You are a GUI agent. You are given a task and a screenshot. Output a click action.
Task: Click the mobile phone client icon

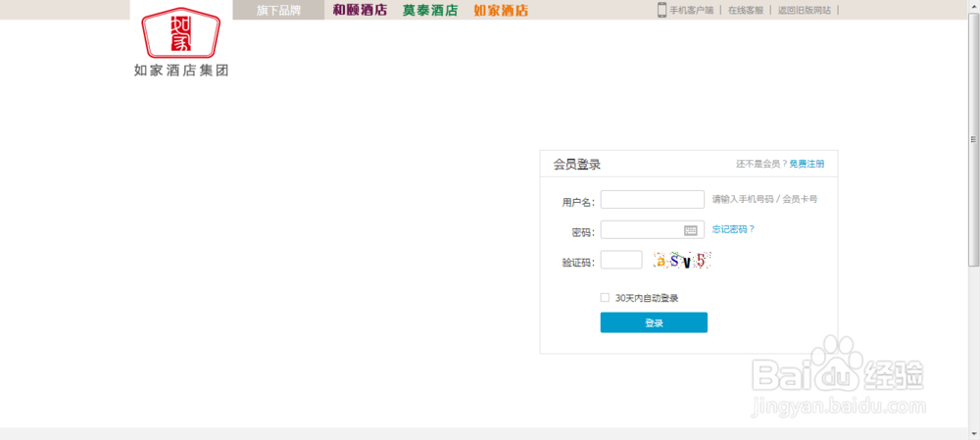661,10
